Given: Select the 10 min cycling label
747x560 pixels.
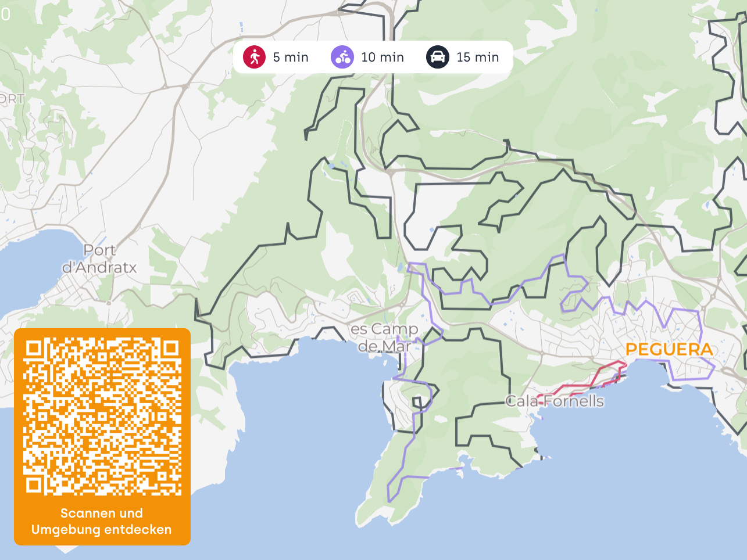Looking at the screenshot, I should tap(383, 57).
